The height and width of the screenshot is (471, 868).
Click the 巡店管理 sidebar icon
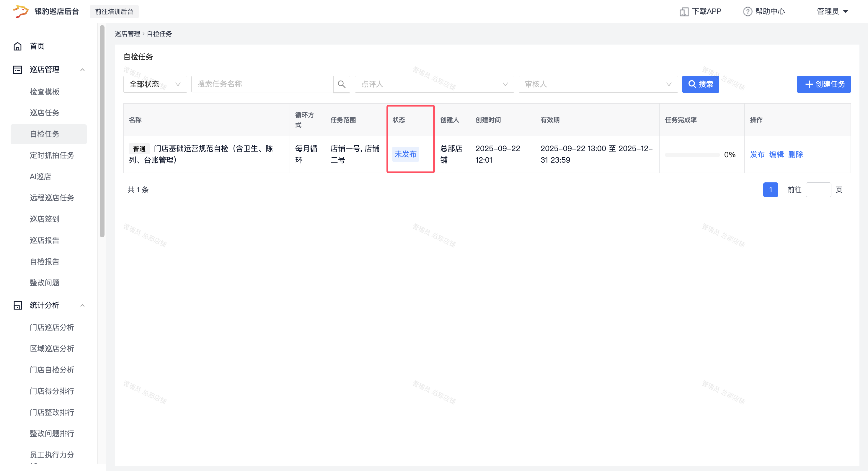click(17, 69)
